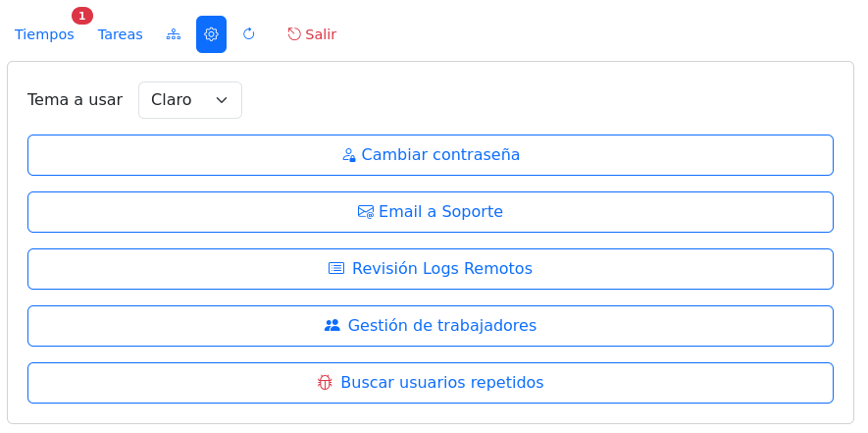The width and height of the screenshot is (868, 433).
Task: Click the person-lock icon beside Cambiar contraseña
Action: coord(349,155)
